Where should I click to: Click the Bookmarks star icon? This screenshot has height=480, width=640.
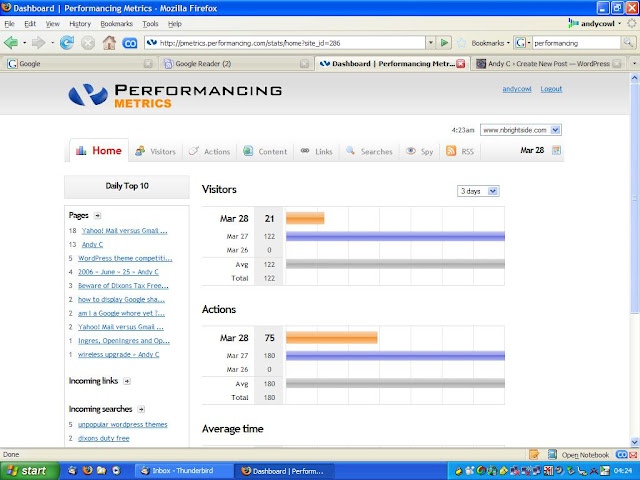coord(462,43)
